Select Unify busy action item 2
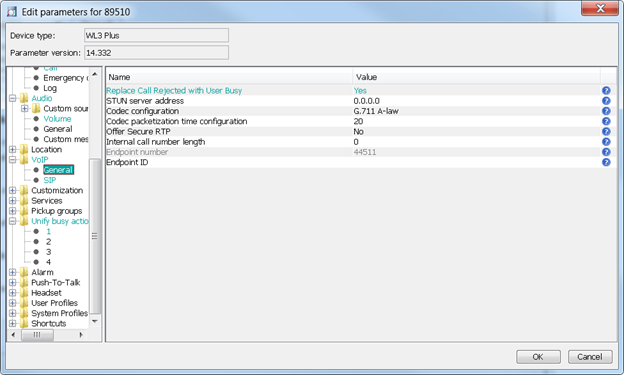624x375 pixels. coord(48,242)
